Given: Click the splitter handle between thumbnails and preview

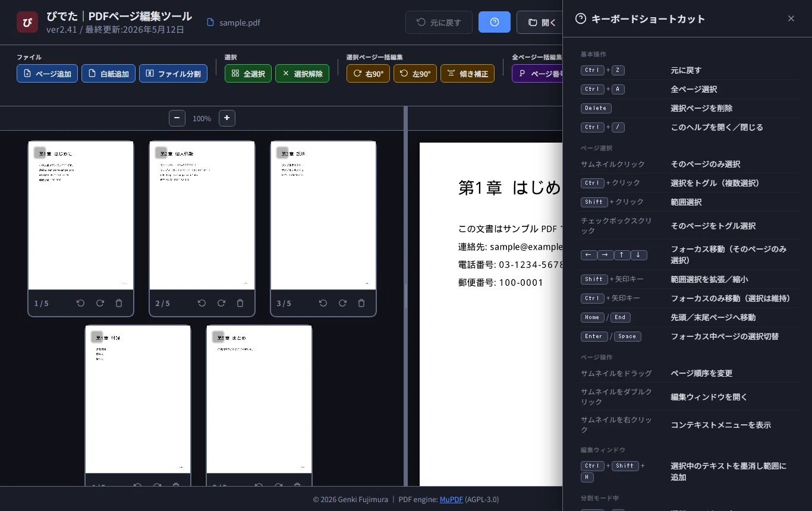Looking at the screenshot, I should click(406, 296).
